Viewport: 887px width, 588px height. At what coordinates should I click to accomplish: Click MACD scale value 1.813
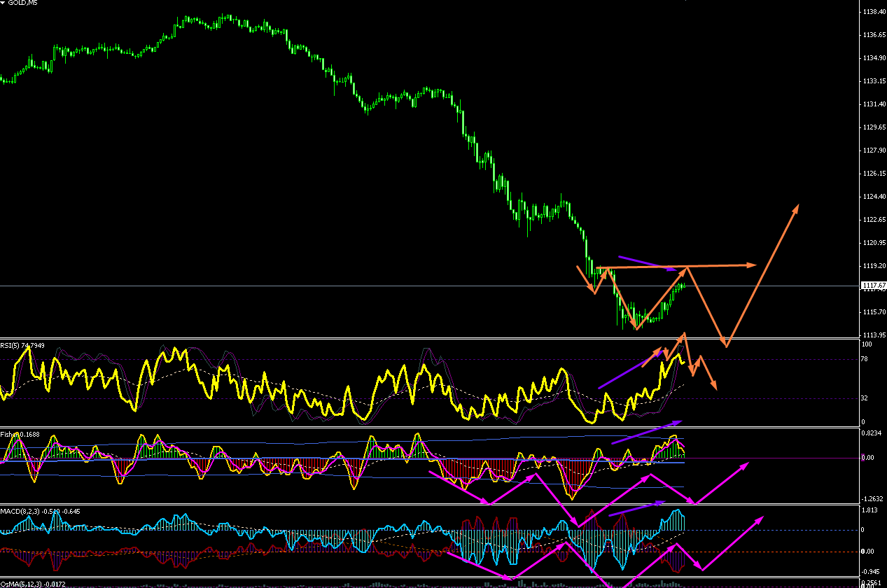[869, 510]
